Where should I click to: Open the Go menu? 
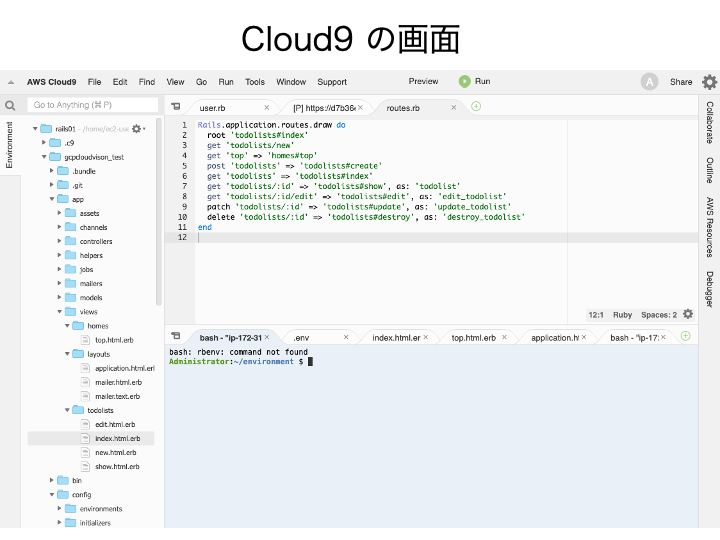(x=201, y=82)
